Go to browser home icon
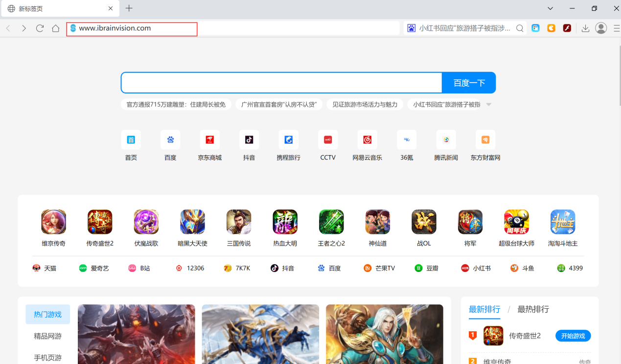The image size is (621, 364). 56,28
